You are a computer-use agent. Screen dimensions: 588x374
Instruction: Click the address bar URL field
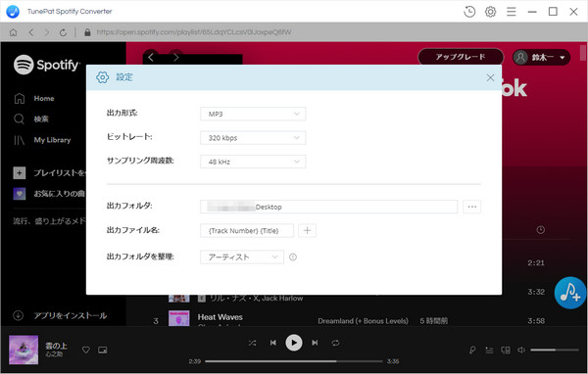[193, 32]
